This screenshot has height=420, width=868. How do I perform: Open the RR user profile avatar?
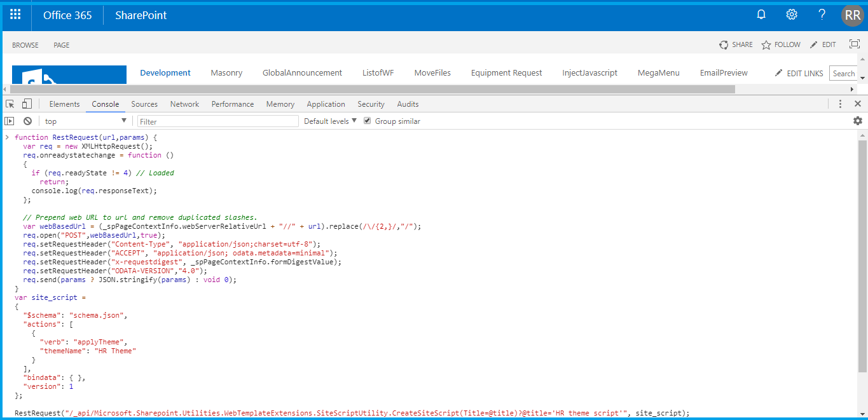(853, 15)
